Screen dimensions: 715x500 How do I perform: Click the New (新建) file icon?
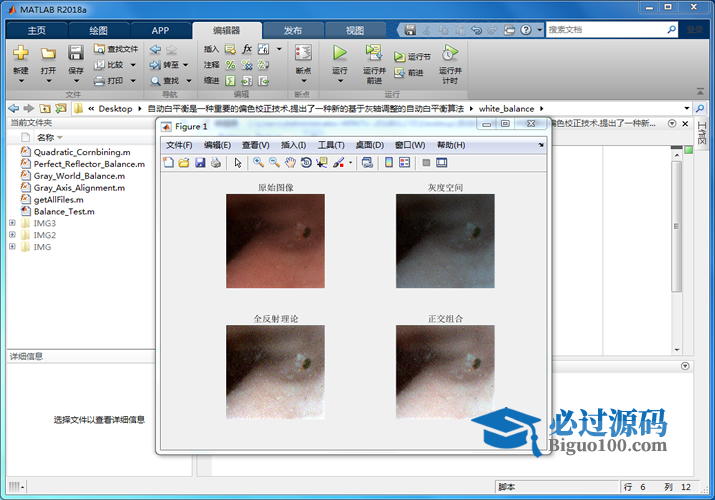tap(21, 53)
